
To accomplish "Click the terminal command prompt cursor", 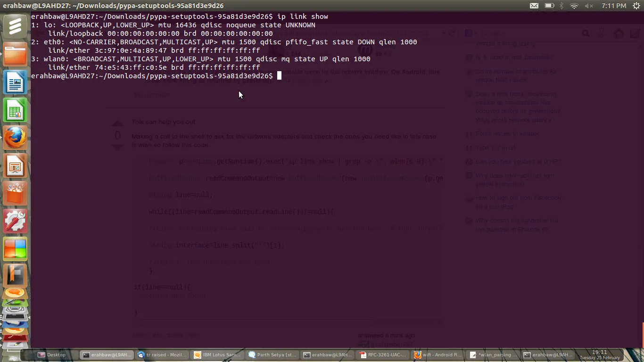I will (279, 76).
